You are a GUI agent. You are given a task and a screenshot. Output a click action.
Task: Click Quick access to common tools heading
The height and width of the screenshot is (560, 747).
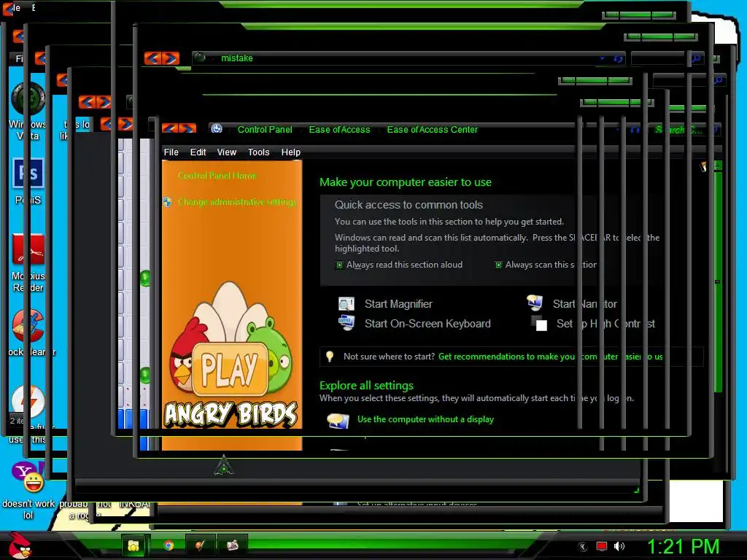click(x=409, y=205)
